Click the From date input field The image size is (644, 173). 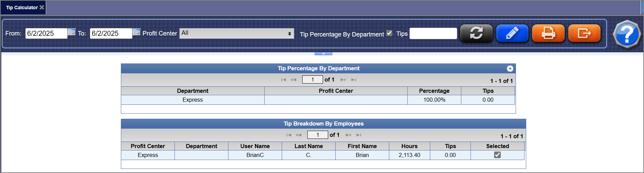tap(46, 33)
